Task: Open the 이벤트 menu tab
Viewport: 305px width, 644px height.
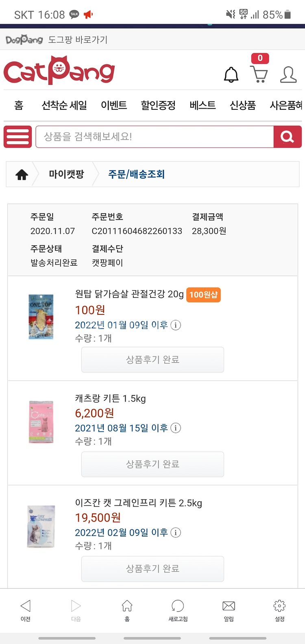Action: pyautogui.click(x=114, y=105)
